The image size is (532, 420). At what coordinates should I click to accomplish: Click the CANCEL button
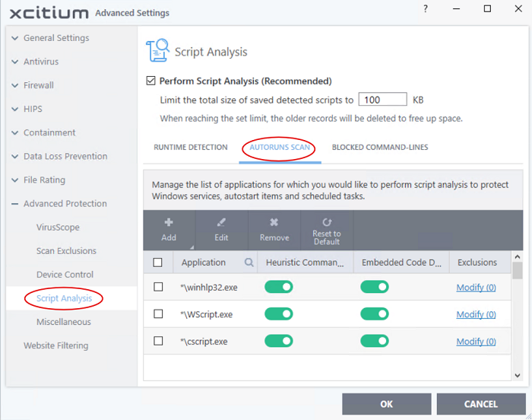[x=481, y=404]
